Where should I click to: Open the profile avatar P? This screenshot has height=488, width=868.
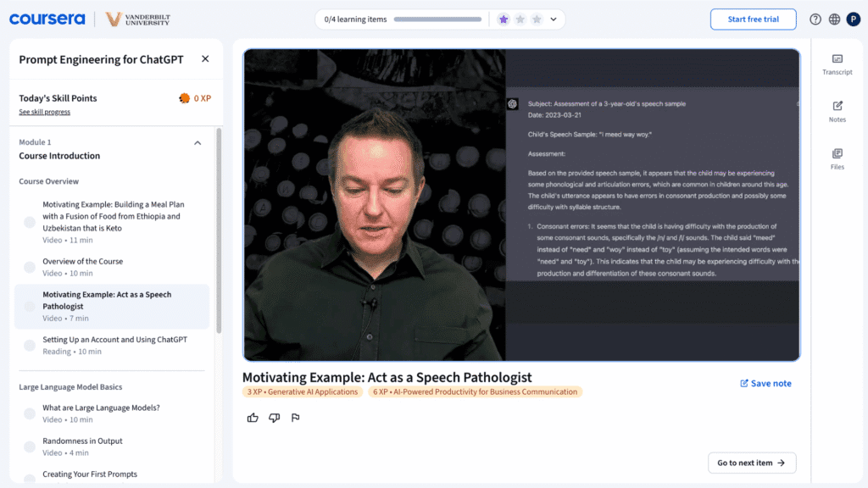[x=853, y=19]
